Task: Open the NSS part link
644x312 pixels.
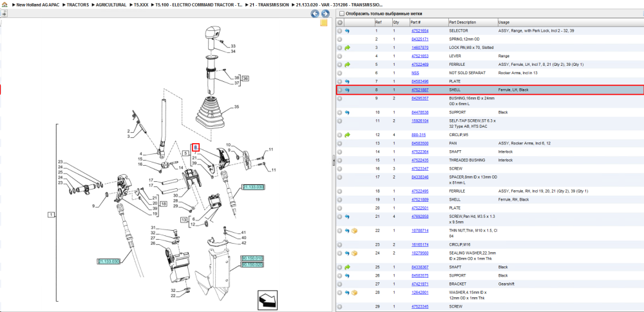Action: point(415,73)
